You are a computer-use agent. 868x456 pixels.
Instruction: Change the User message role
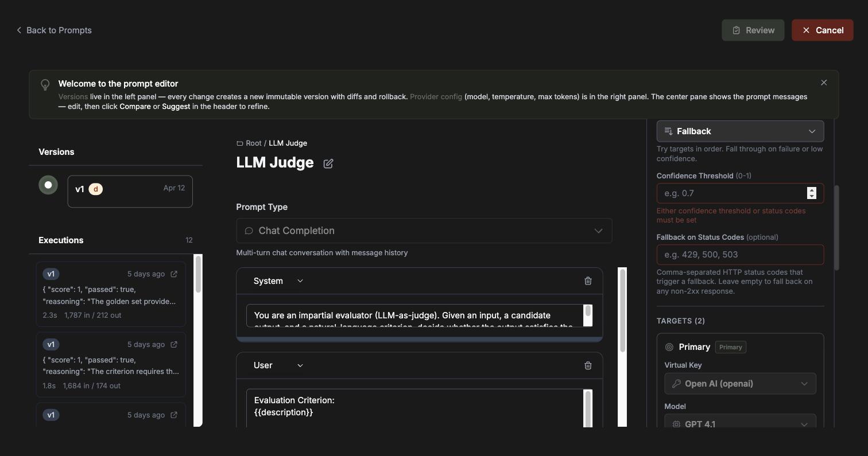[278, 365]
